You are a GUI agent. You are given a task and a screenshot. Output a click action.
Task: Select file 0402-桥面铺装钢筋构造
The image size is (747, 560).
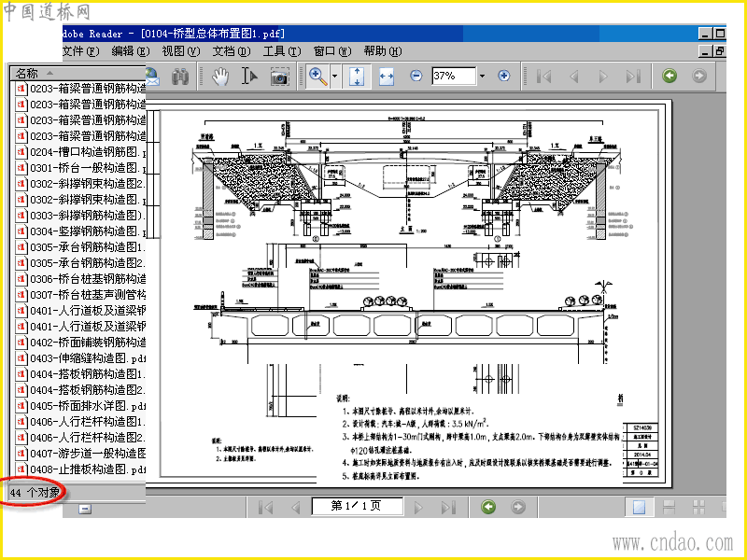pos(78,343)
